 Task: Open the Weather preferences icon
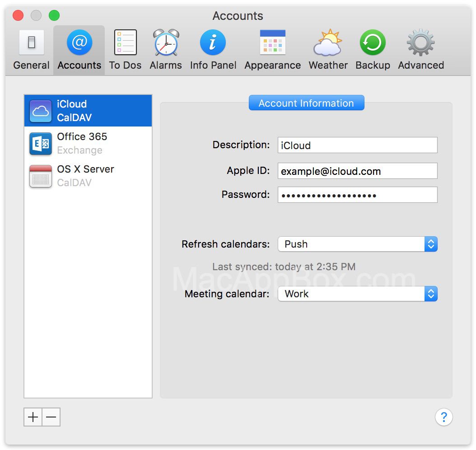click(328, 42)
